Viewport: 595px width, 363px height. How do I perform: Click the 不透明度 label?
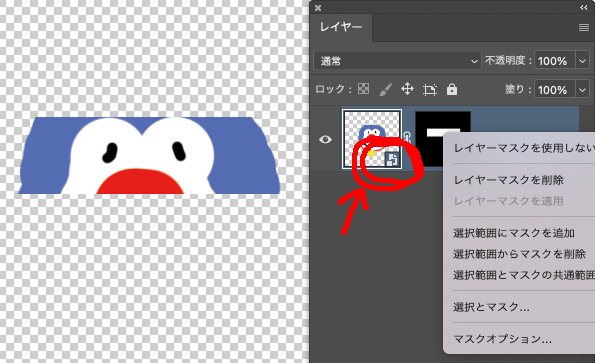coord(506,61)
